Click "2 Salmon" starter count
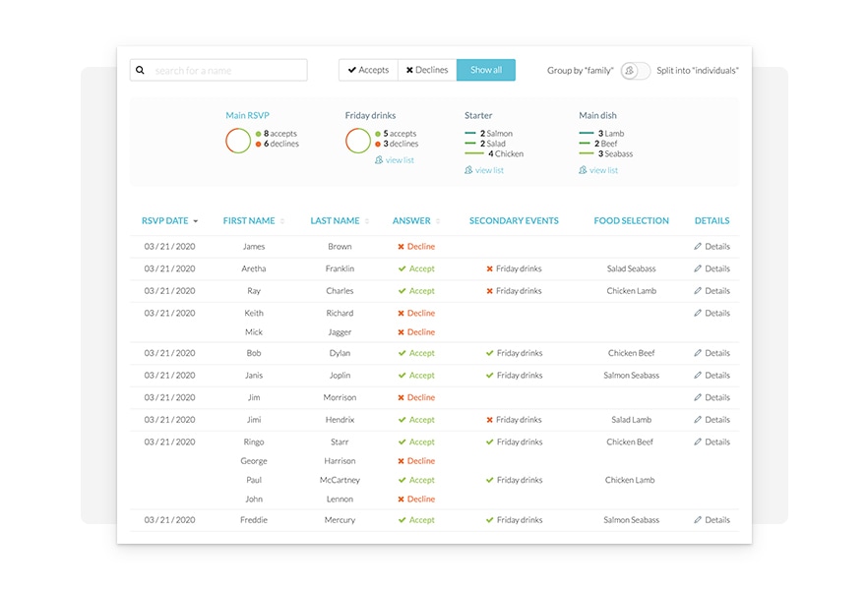 pos(496,134)
